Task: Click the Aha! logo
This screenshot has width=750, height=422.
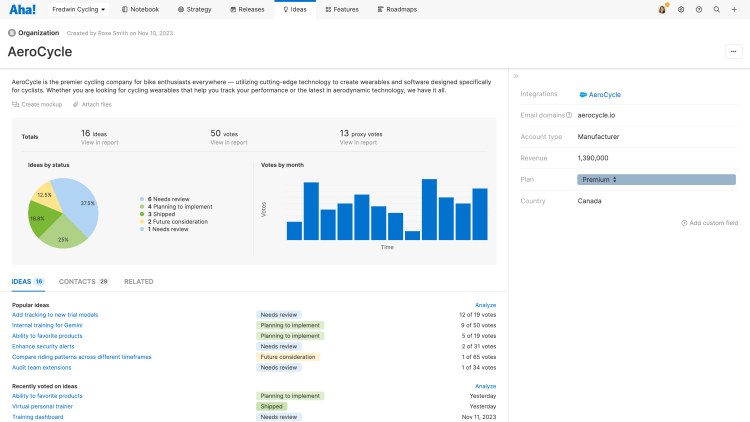Action: [22, 9]
